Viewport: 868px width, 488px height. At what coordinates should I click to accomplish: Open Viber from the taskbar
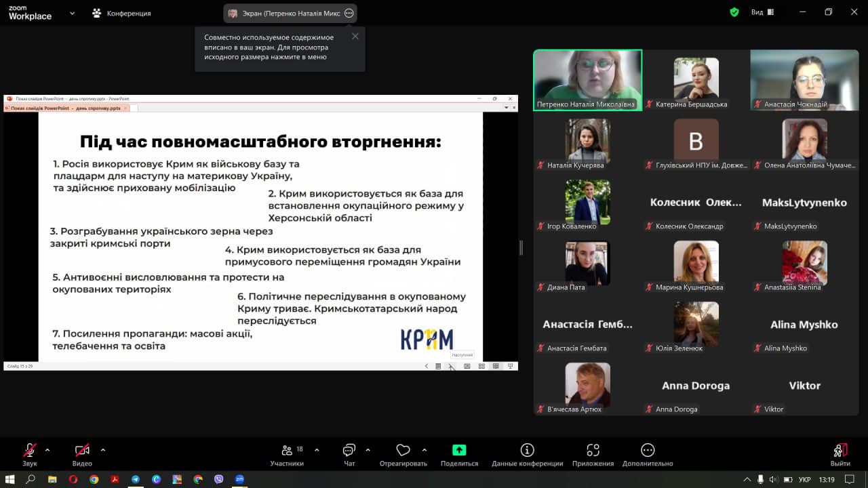[218, 479]
